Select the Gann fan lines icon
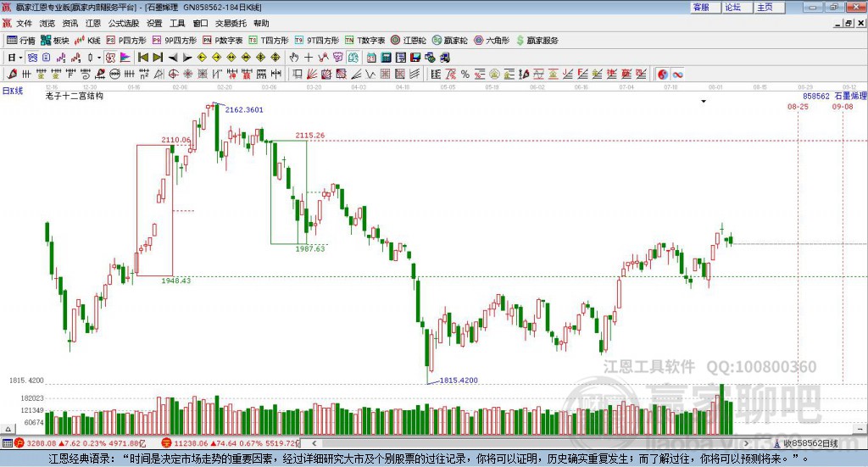 312,74
